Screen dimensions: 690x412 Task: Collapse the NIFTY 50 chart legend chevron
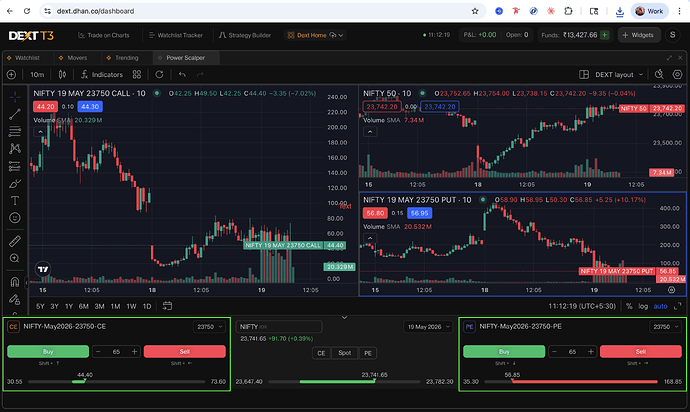pyautogui.click(x=370, y=132)
